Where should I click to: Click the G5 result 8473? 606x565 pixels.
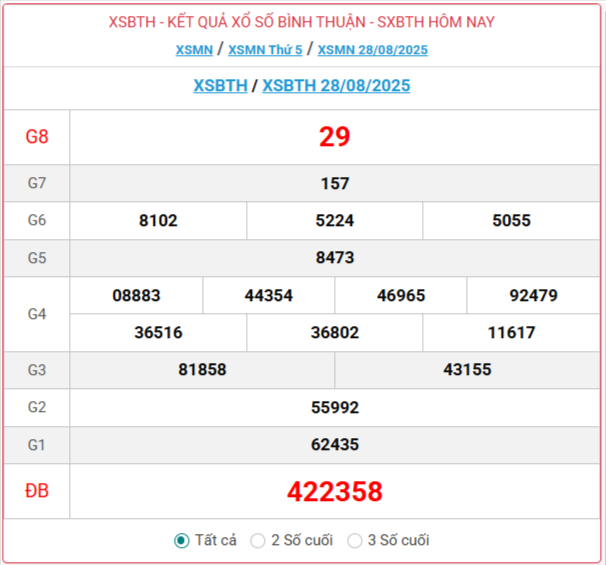point(335,258)
